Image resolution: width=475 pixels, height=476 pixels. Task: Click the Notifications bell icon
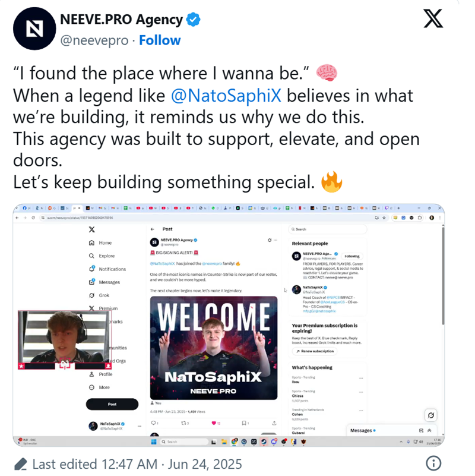pyautogui.click(x=92, y=269)
